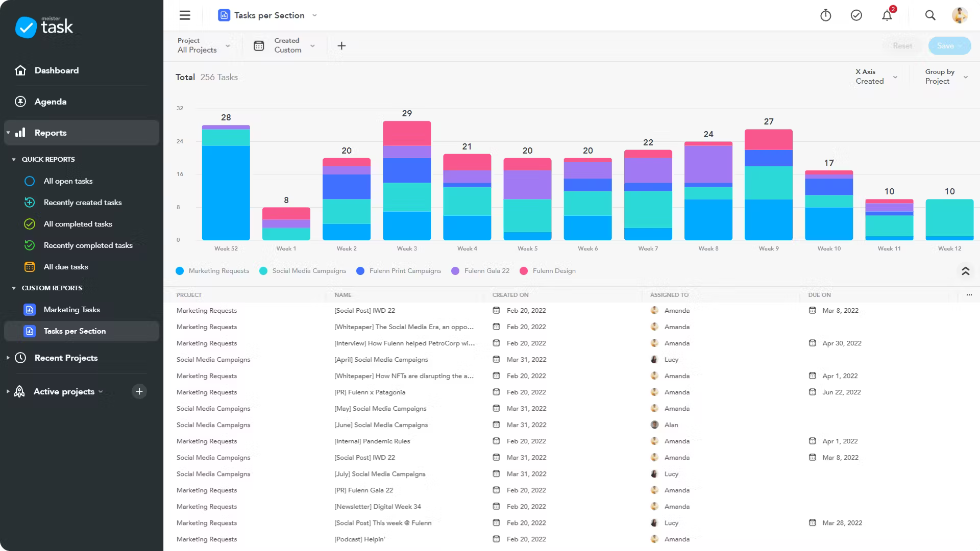Screen dimensions: 980x551
Task: Navigate to the Agenda section
Action: tap(50, 102)
